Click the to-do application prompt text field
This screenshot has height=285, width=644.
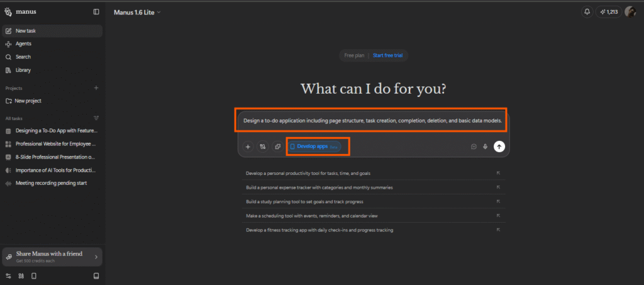[x=372, y=120]
